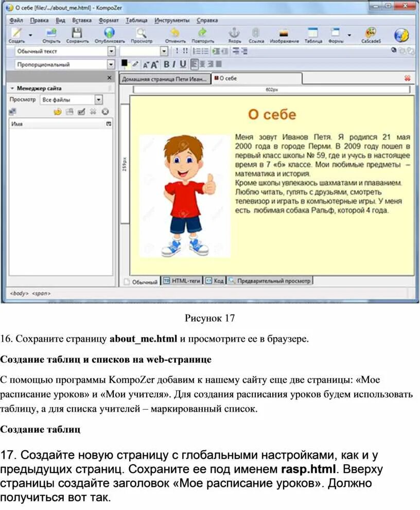
Task: Close the current tab with red X
Action: [x=407, y=78]
